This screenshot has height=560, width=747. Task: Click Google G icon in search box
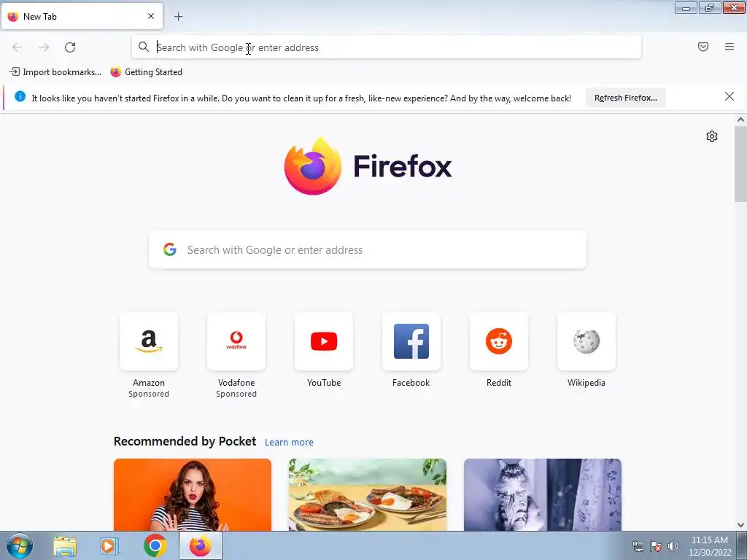coord(170,249)
